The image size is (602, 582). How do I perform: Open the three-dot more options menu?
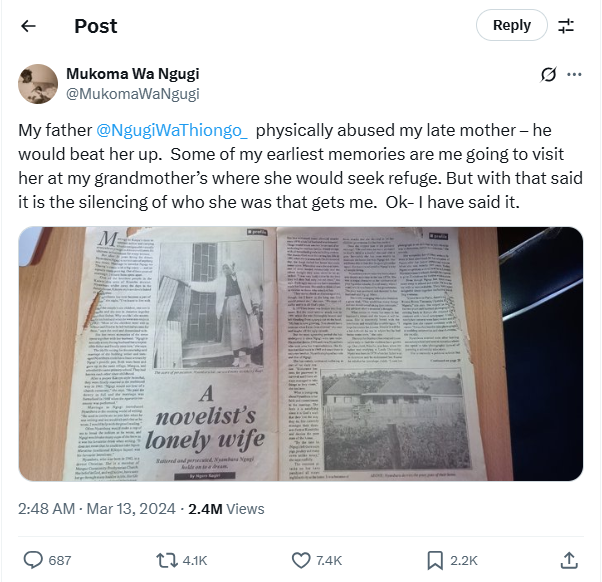click(x=574, y=74)
